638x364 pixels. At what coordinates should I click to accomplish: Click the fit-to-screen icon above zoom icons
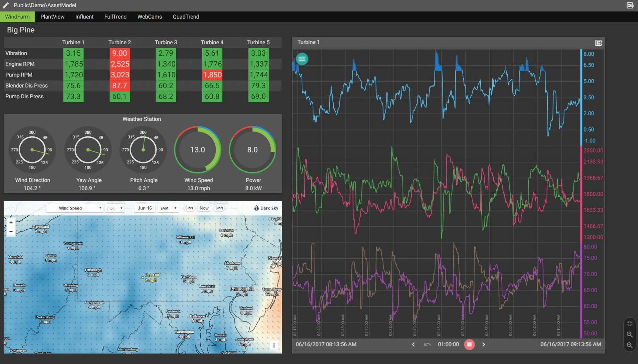tap(629, 324)
